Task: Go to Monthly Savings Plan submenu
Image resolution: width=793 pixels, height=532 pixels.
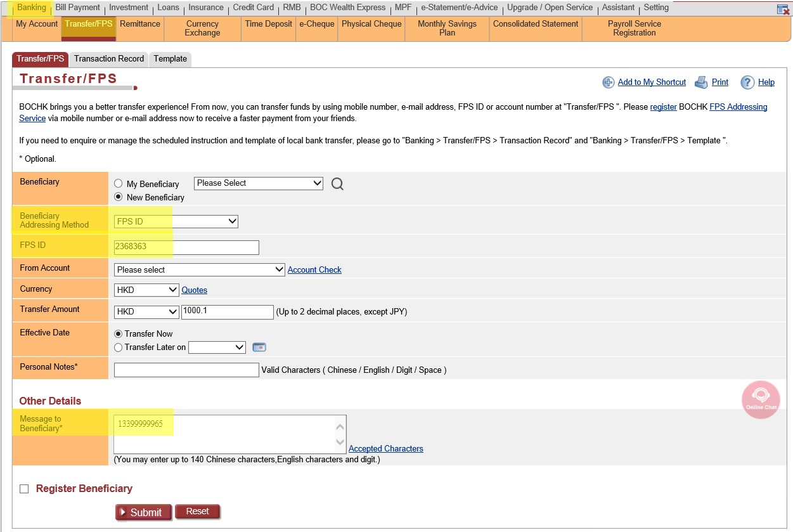Action: coord(447,29)
